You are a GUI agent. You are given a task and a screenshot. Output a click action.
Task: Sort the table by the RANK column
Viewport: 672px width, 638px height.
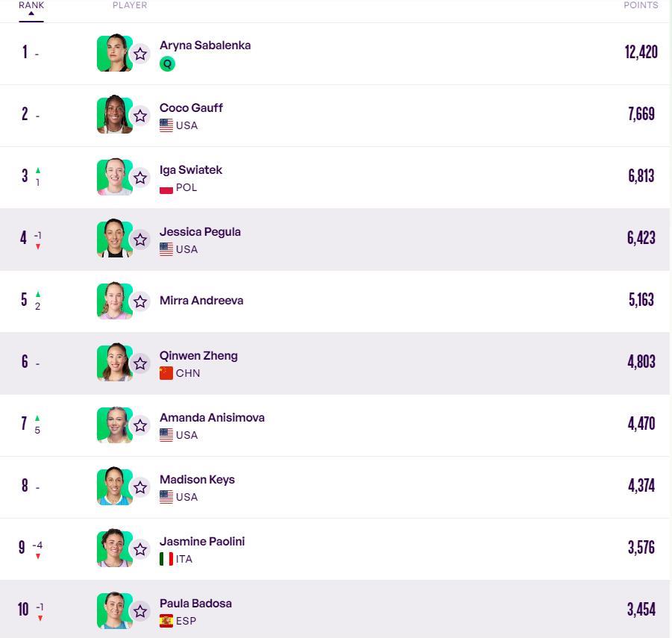click(x=31, y=5)
